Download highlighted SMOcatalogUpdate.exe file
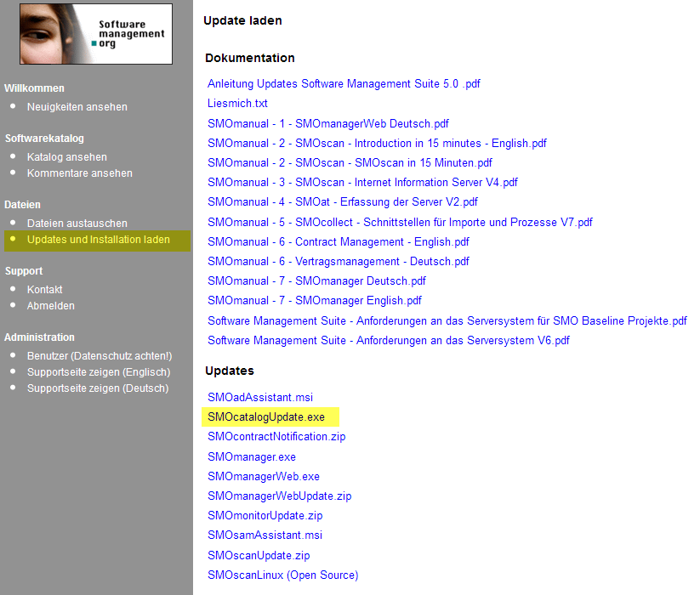This screenshot has width=700, height=595. coord(265,417)
